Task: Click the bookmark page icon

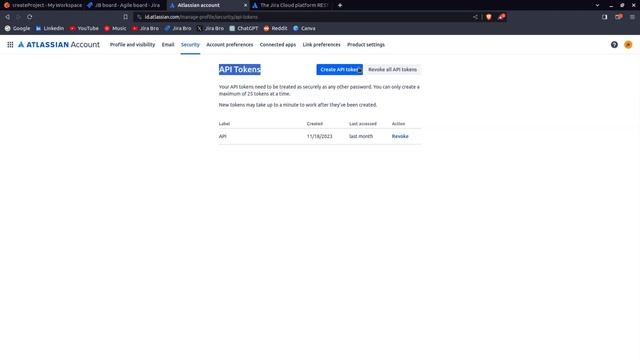Action: coord(126,17)
